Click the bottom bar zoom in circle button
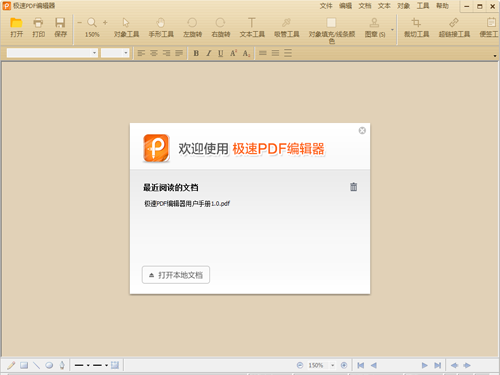Screen dimensions: 500x375 (x=344, y=365)
